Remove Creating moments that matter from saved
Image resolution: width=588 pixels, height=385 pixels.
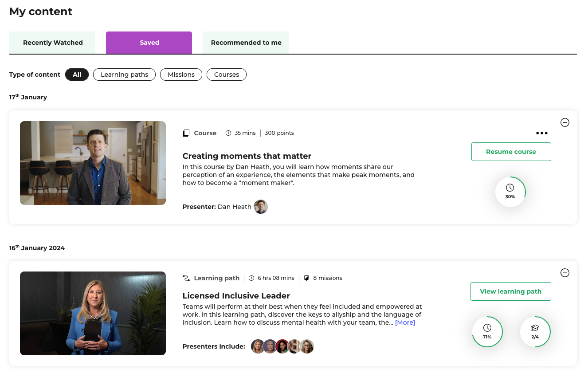565,122
